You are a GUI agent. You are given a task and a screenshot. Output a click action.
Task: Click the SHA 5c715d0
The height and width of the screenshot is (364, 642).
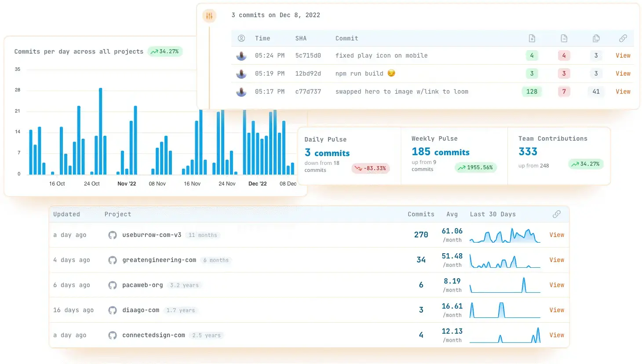308,55
